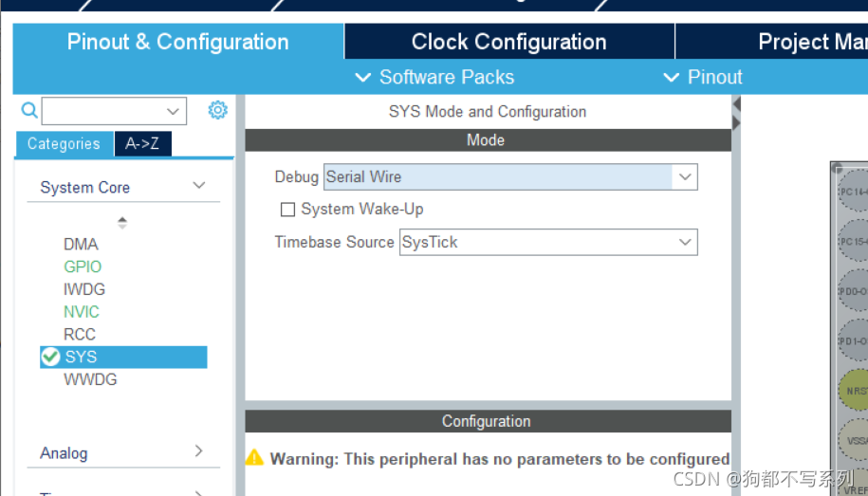The image size is (868, 496).
Task: Collapse the System Core category
Action: [199, 186]
